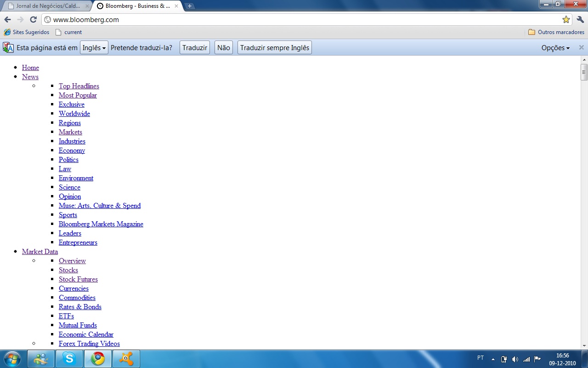Open the Environment link
Image resolution: width=588 pixels, height=368 pixels.
pos(76,178)
